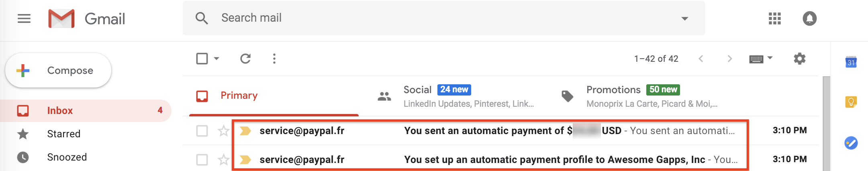Image resolution: width=868 pixels, height=171 pixels.
Task: Tick the select-all messages checkbox
Action: click(x=202, y=59)
